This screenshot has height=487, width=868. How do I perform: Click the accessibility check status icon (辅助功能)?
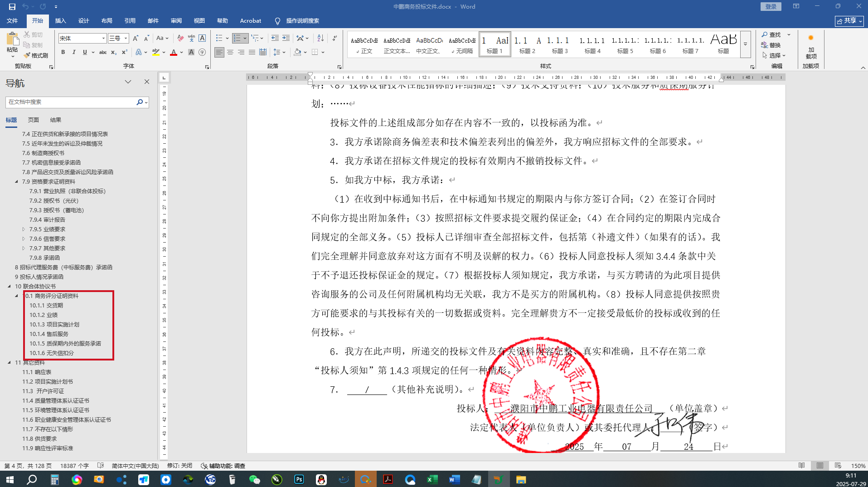click(x=223, y=466)
